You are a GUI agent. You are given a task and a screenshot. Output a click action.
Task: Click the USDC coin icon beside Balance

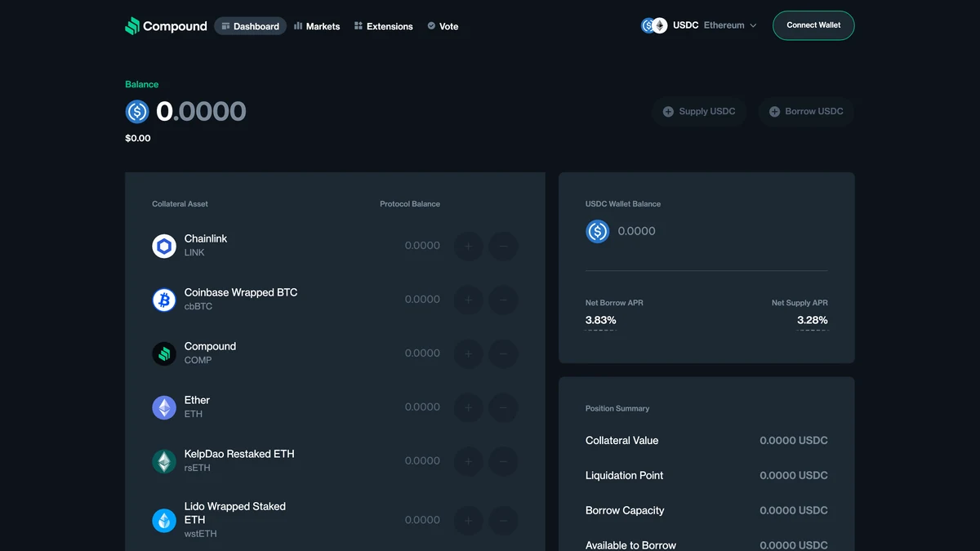tap(137, 111)
